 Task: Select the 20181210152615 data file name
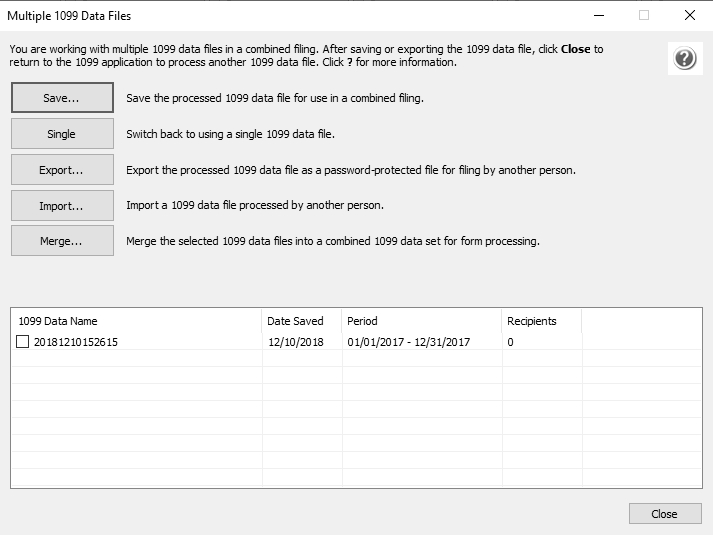click(x=76, y=342)
